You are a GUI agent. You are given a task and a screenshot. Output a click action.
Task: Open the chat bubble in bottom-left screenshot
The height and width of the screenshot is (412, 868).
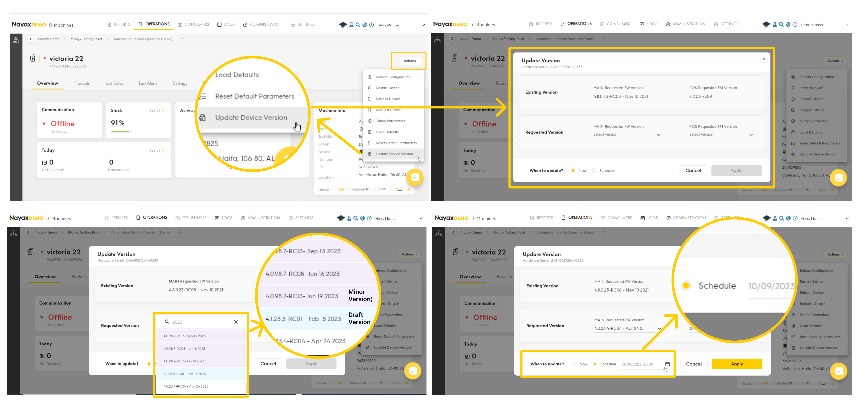pyautogui.click(x=412, y=371)
